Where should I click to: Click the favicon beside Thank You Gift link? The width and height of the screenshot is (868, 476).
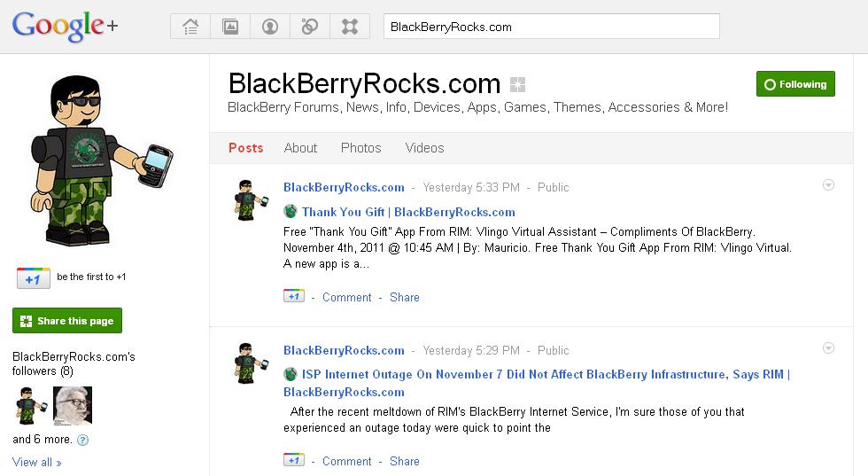click(291, 211)
